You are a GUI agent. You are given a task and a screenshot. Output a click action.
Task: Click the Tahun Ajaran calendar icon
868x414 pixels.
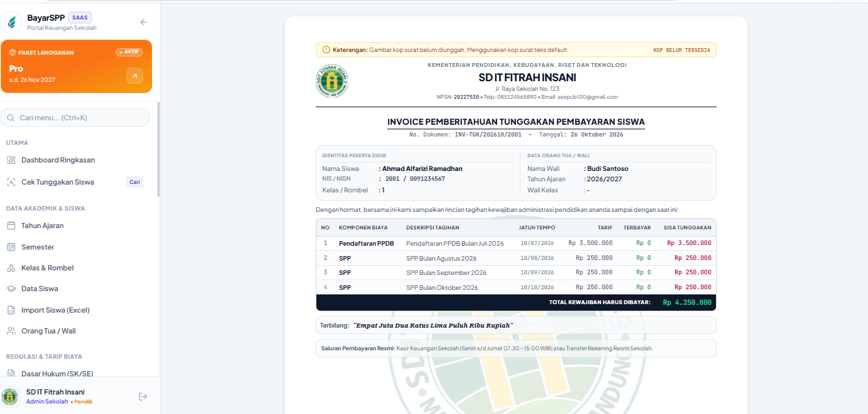pyautogui.click(x=11, y=226)
